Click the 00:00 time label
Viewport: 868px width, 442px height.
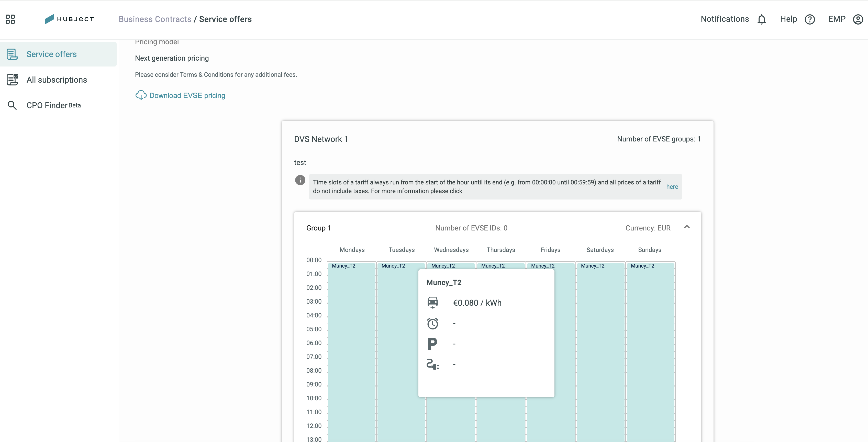pos(314,260)
